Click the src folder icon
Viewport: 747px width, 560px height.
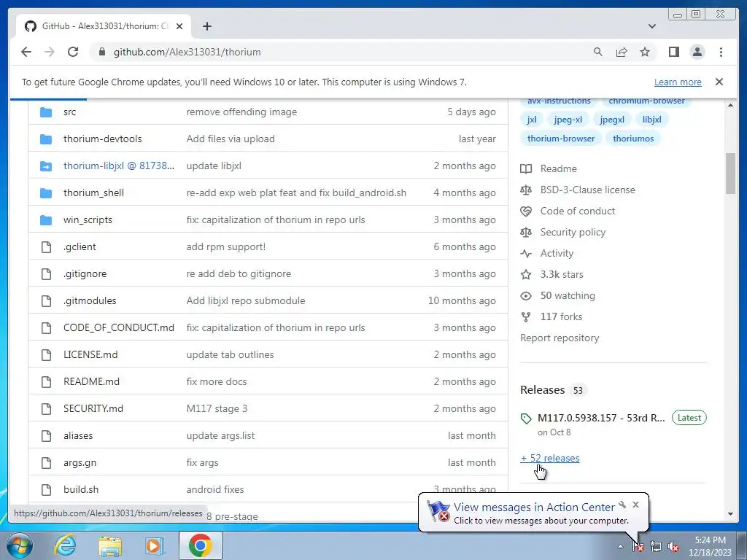pos(46,112)
